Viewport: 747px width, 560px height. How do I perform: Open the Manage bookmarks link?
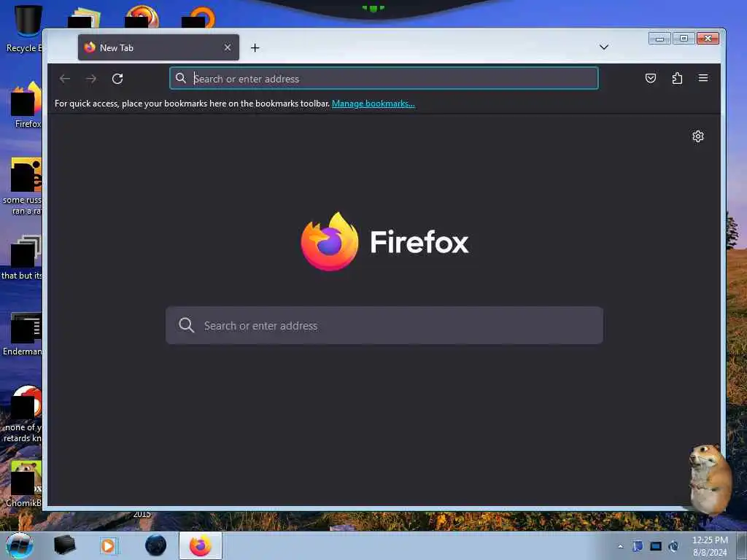click(373, 104)
